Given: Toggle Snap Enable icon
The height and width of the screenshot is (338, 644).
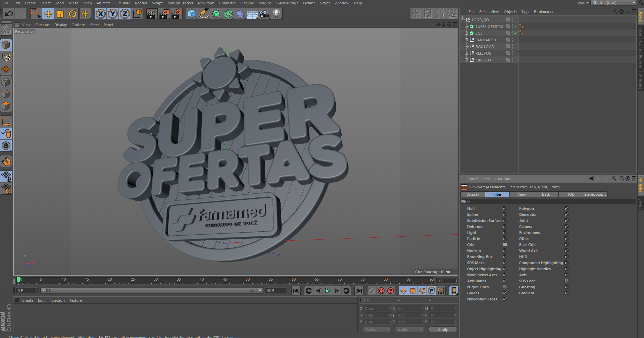Looking at the screenshot, I should [x=6, y=146].
